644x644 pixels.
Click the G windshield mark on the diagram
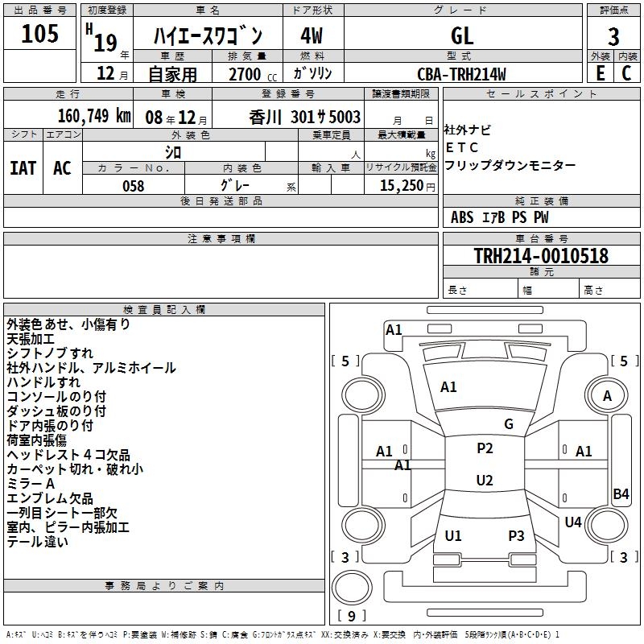(509, 424)
